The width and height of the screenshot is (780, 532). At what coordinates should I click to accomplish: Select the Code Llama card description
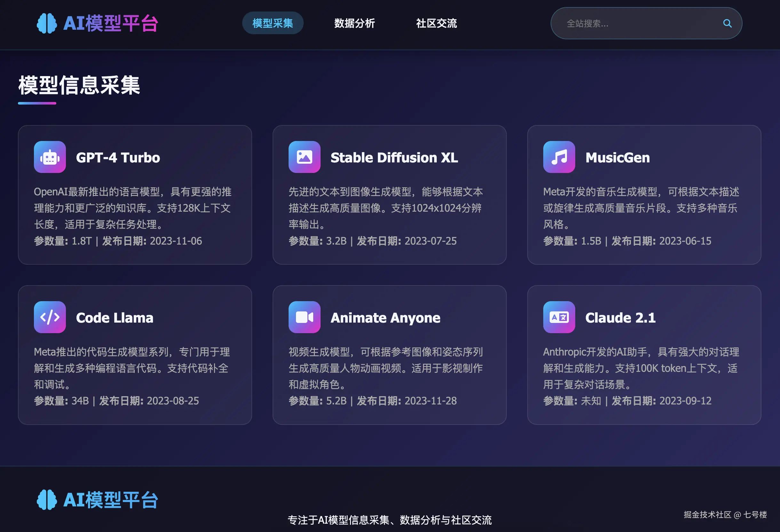(x=132, y=368)
